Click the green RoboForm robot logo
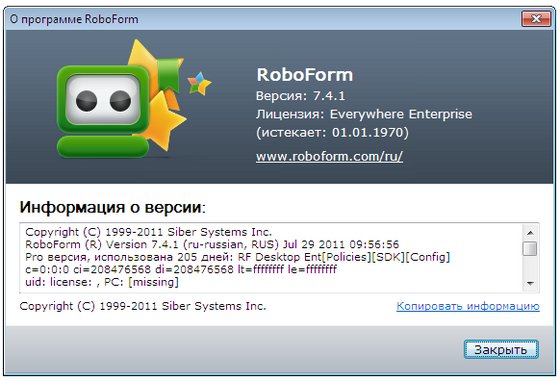 pos(103,111)
